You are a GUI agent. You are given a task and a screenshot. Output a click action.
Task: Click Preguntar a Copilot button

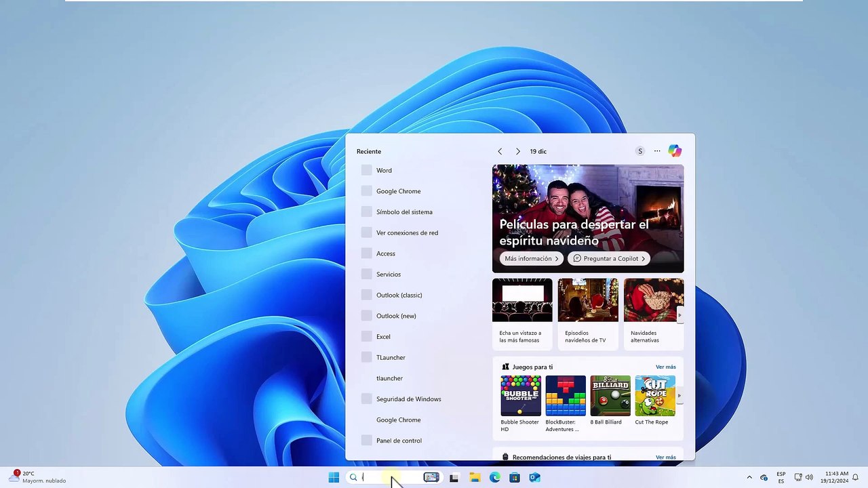click(x=609, y=258)
